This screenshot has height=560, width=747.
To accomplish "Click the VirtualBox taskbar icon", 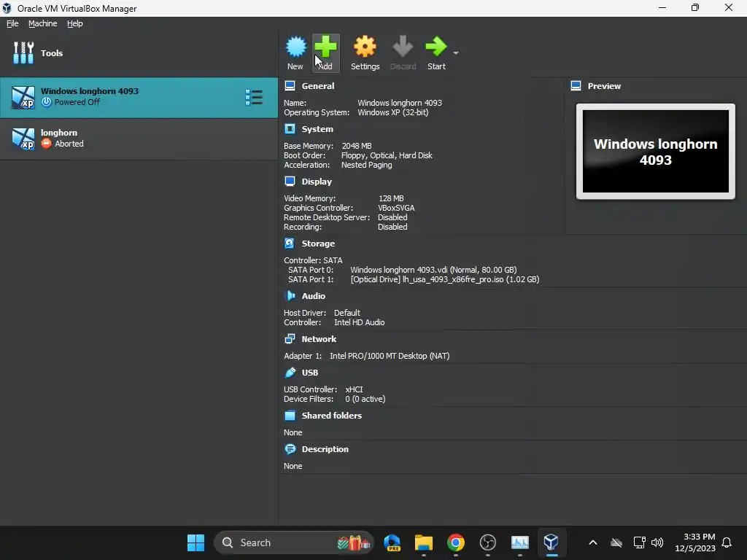I will point(551,542).
